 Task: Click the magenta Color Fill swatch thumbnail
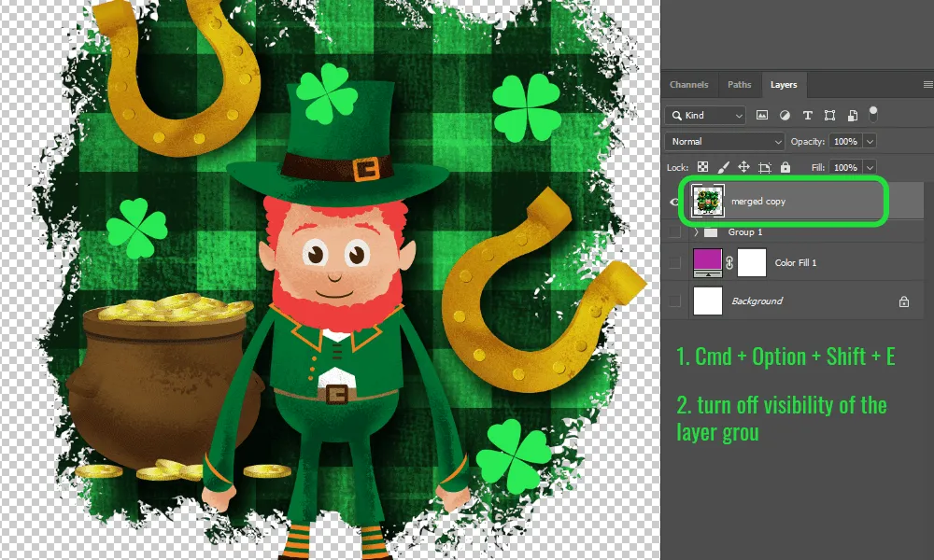coord(708,262)
